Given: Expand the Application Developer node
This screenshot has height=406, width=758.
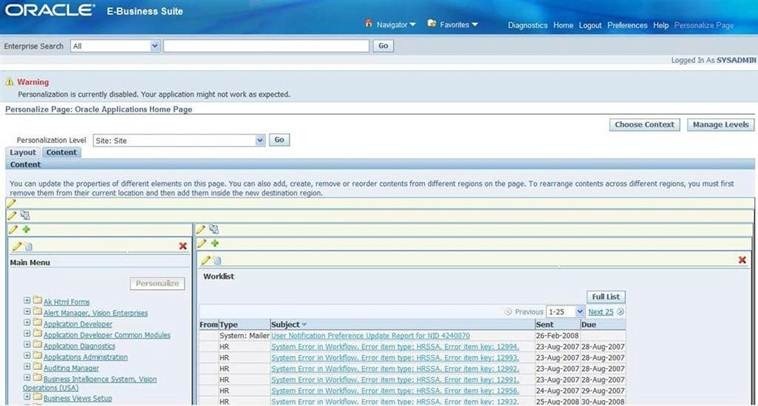Looking at the screenshot, I should (x=27, y=323).
